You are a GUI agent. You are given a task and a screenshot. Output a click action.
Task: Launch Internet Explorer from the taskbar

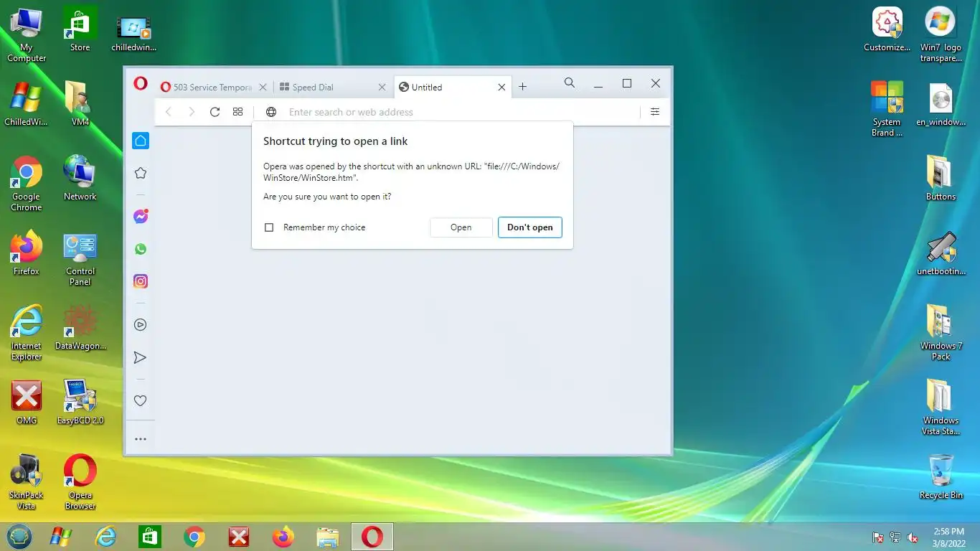[x=105, y=537]
